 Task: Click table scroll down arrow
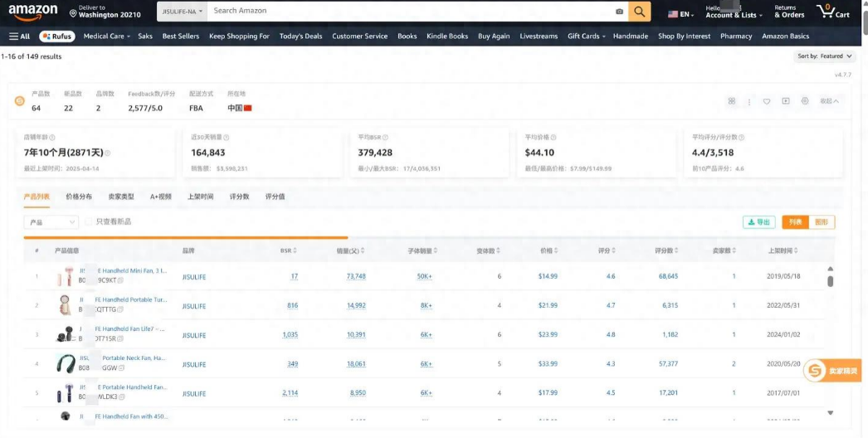(x=831, y=412)
